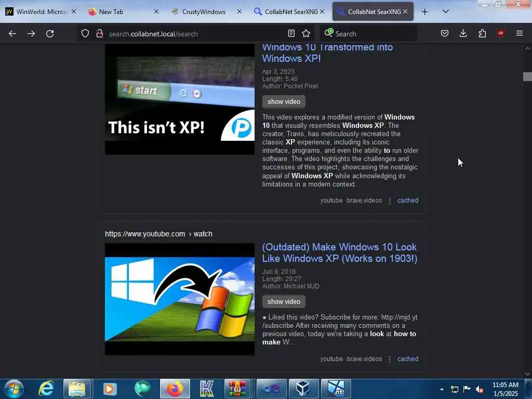Open the Firefox application menu
This screenshot has width=532, height=399.
[520, 33]
